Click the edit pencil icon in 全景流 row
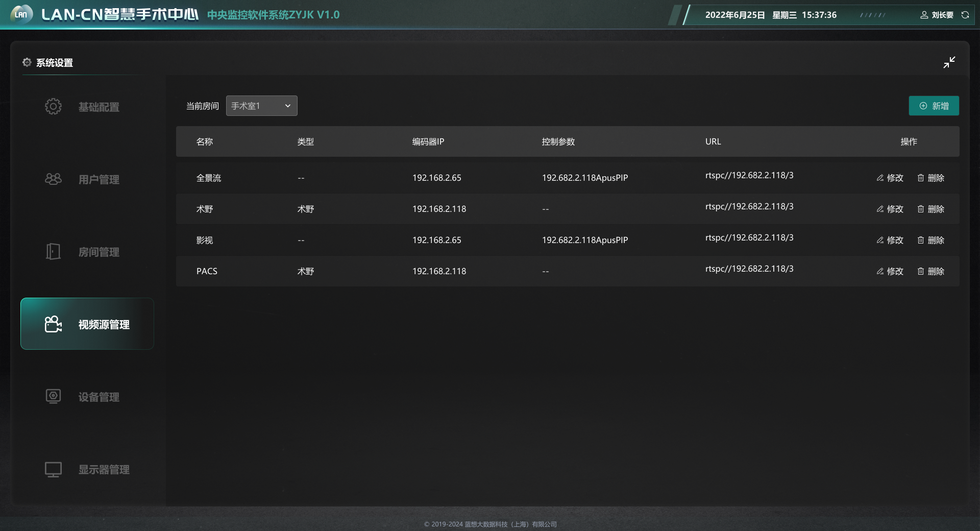Screen dimensions: 980x531 coord(880,178)
